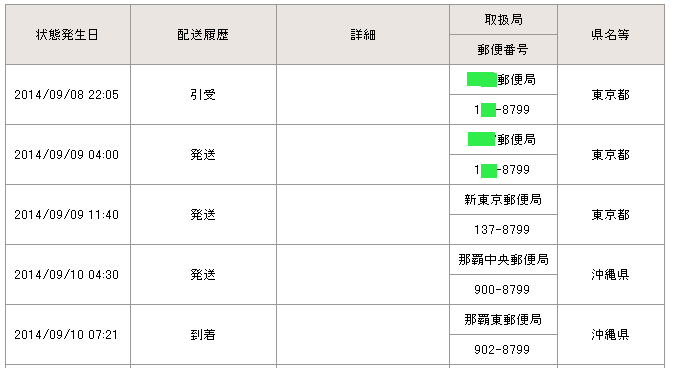
Task: Select the 2014/09/10 07:21 date cell
Action: pyautogui.click(x=68, y=335)
